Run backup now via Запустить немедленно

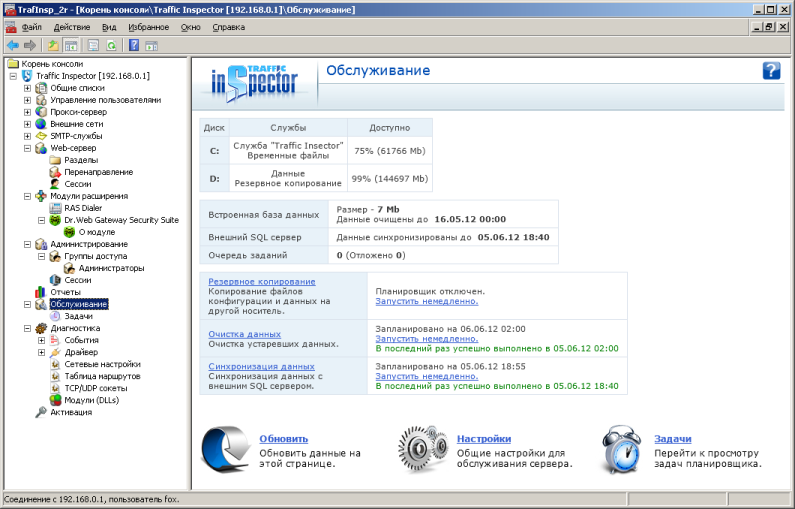[x=426, y=302]
